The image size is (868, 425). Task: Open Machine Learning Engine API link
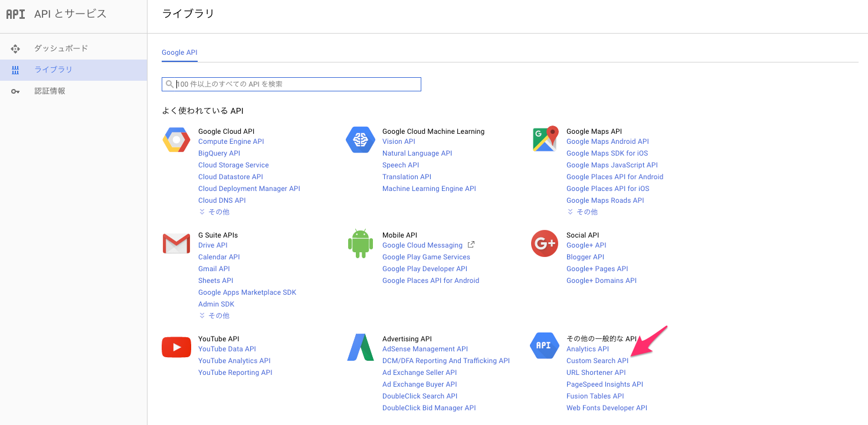pyautogui.click(x=429, y=189)
